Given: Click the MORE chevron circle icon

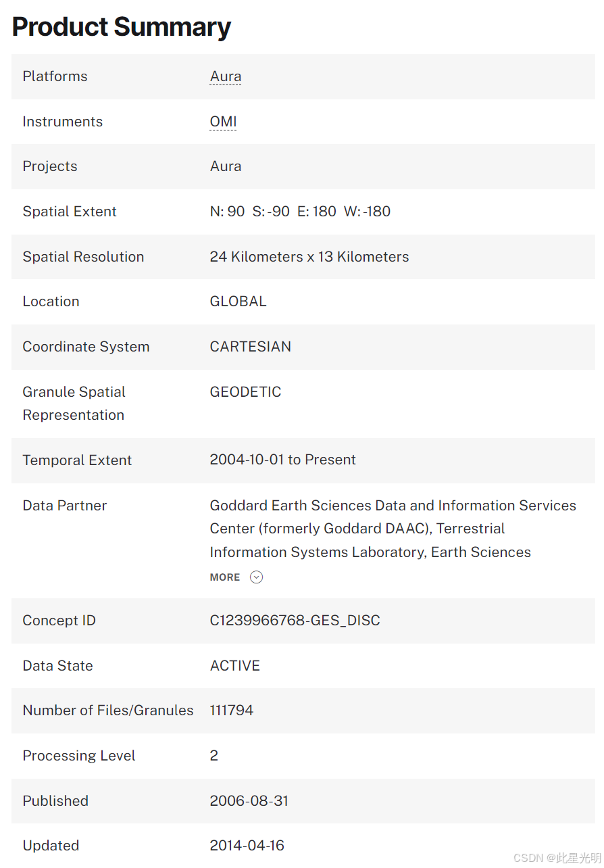Looking at the screenshot, I should 256,577.
